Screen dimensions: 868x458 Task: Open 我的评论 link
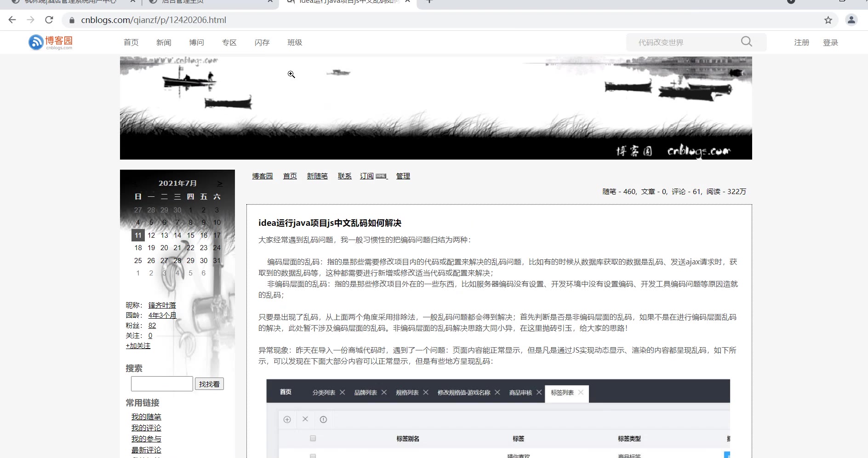(146, 428)
